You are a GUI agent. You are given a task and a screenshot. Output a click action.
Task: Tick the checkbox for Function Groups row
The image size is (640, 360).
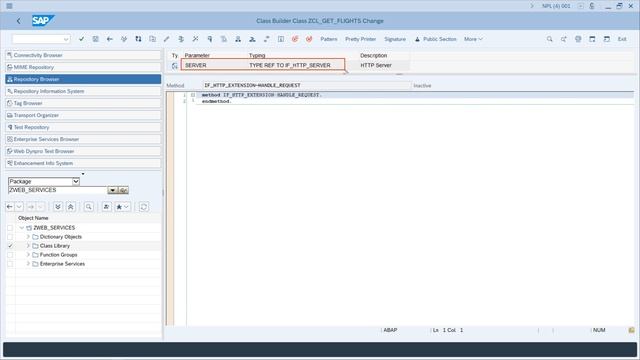point(10,255)
